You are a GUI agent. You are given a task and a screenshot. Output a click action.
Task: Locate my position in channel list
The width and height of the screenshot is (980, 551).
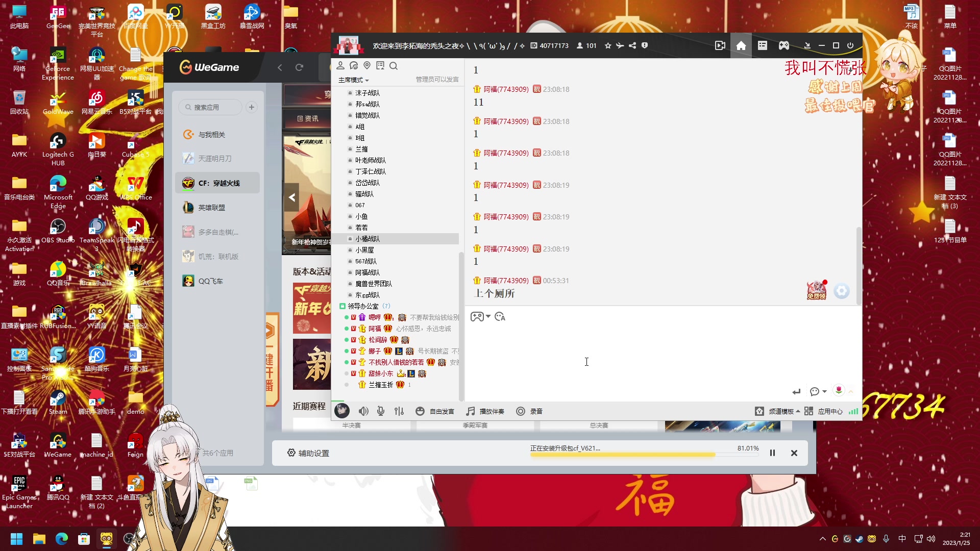(x=367, y=66)
